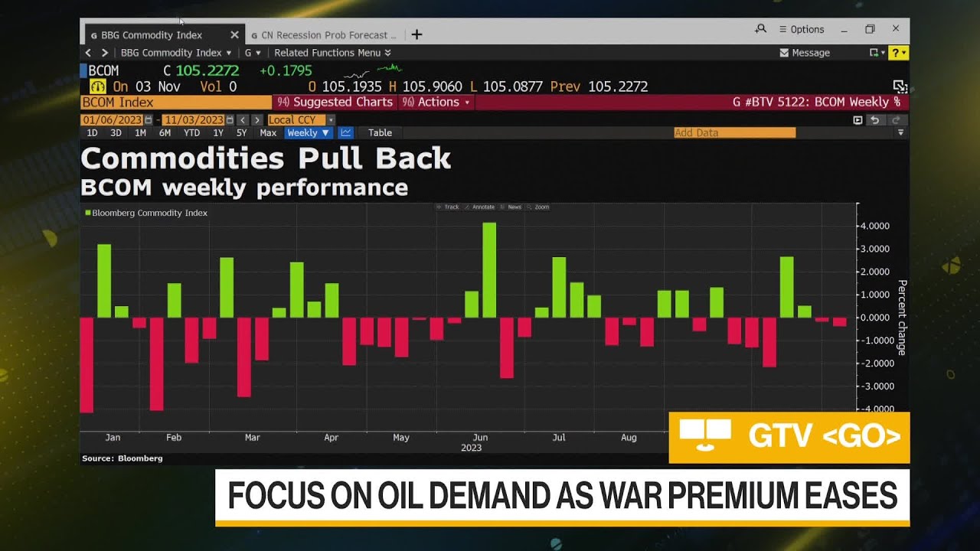Screen dimensions: 980x551
Task: Select the 5Y range
Action: [x=241, y=133]
